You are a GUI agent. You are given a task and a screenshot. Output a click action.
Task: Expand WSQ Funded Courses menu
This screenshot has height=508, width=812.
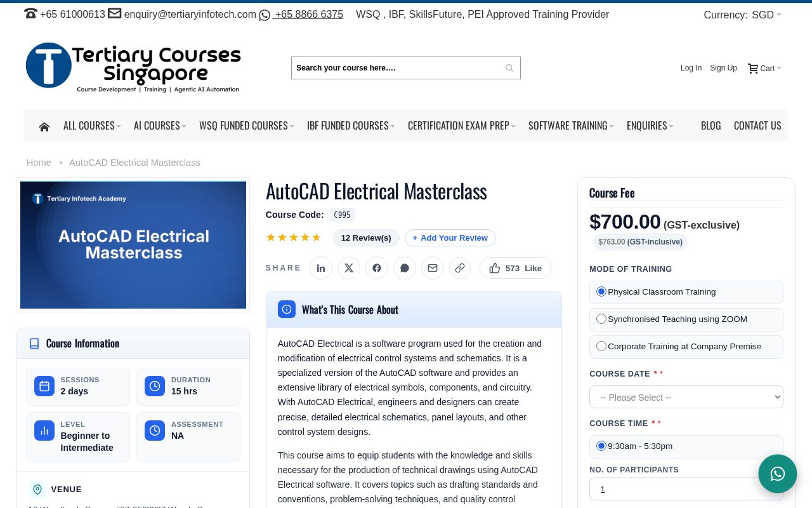pos(247,126)
